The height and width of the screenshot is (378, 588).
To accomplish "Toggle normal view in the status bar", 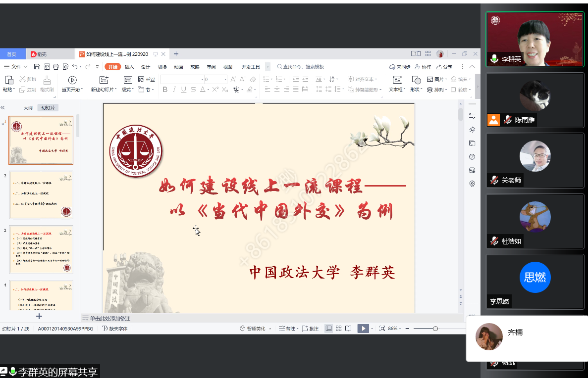I will pos(328,329).
